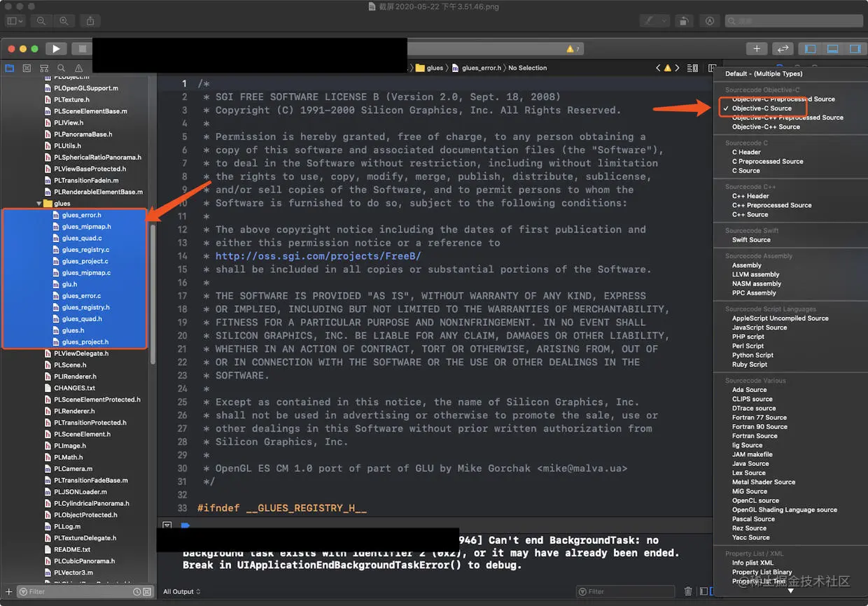Select CHANGES.txt in navigator

click(x=75, y=388)
